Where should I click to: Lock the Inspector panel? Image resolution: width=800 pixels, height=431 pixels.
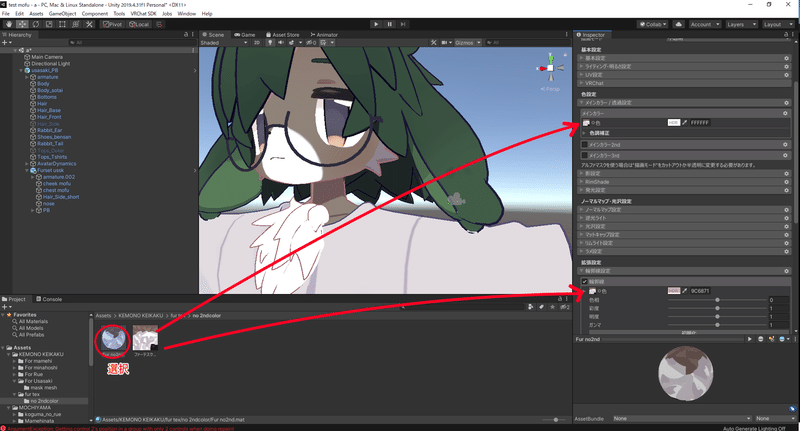pyautogui.click(x=786, y=34)
